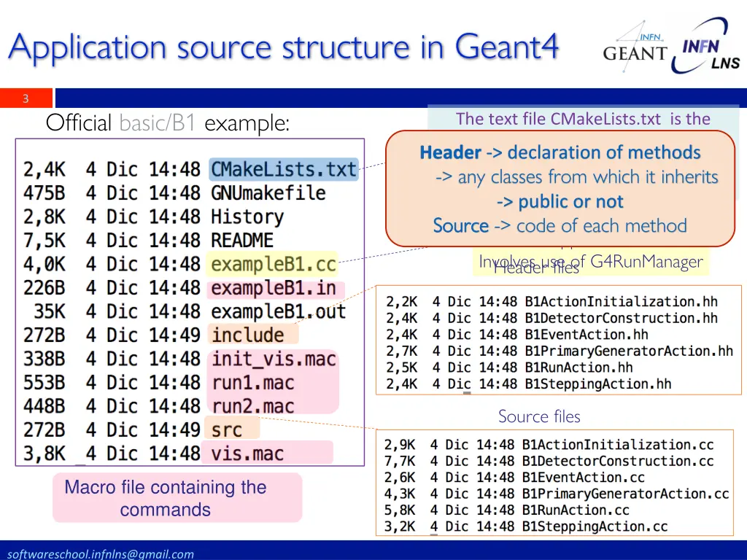The height and width of the screenshot is (560, 747).
Task: Select the B1DetectorConstruction.cc source file
Action: click(618, 461)
